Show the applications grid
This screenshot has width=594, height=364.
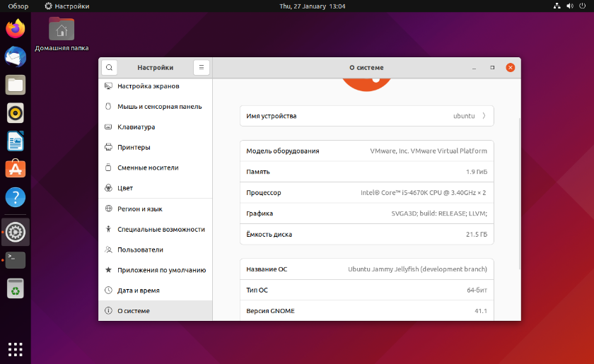pyautogui.click(x=15, y=349)
